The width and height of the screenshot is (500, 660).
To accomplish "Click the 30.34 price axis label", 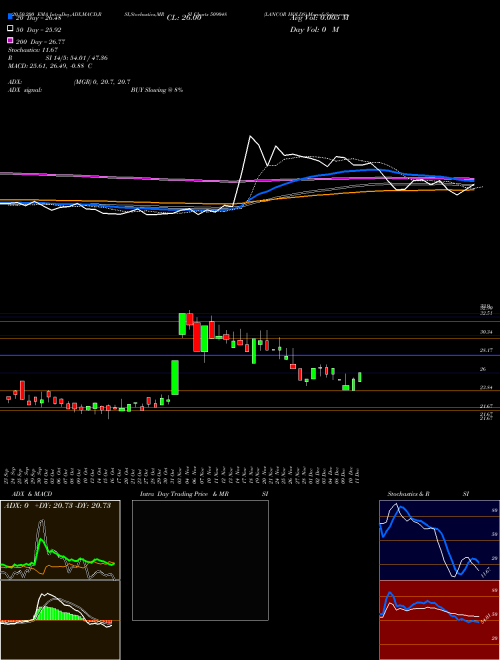I will coord(487,332).
